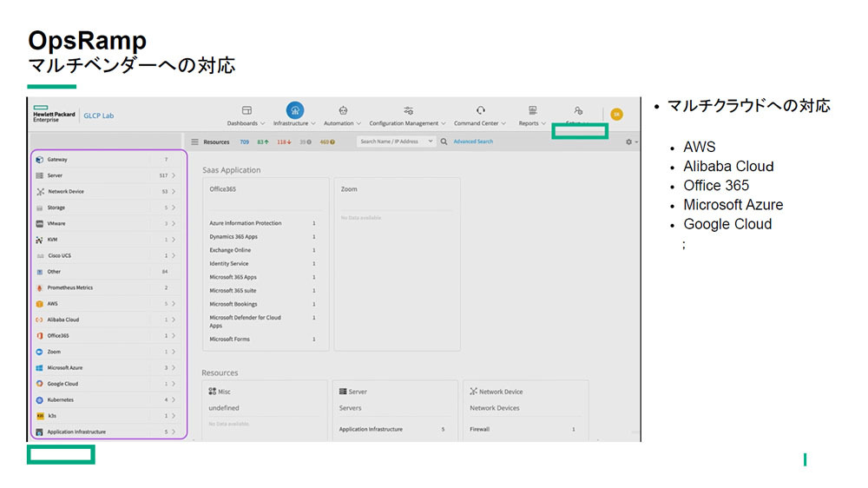Click the Microsoft Defender for Cloud Apps row

pos(263,322)
